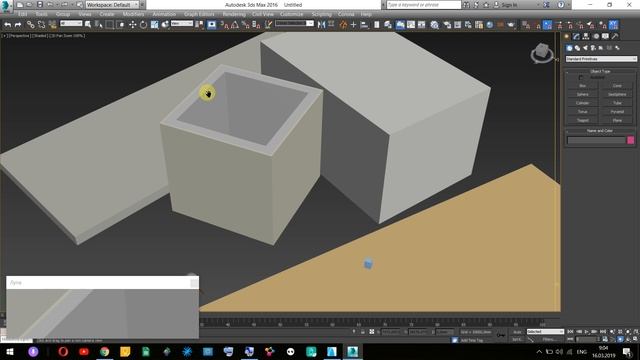Switch to Display tab in command panel
This screenshot has width=640, height=360.
click(605, 36)
